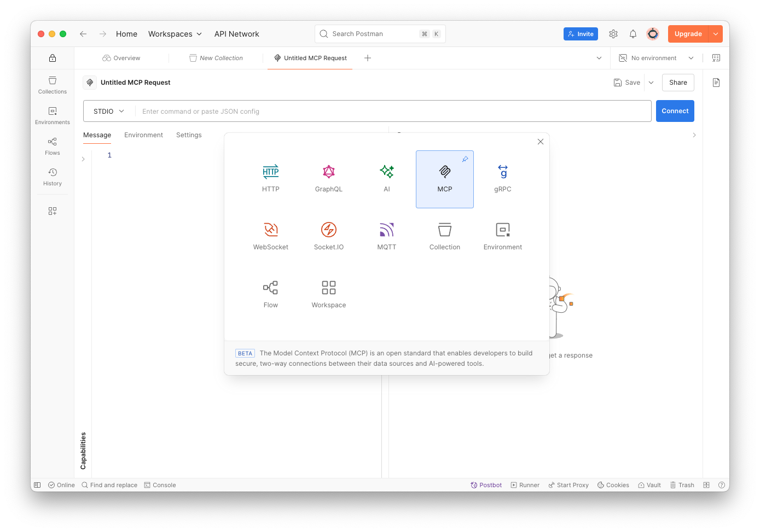
Task: Unpin MCP using the pin icon
Action: tap(465, 159)
